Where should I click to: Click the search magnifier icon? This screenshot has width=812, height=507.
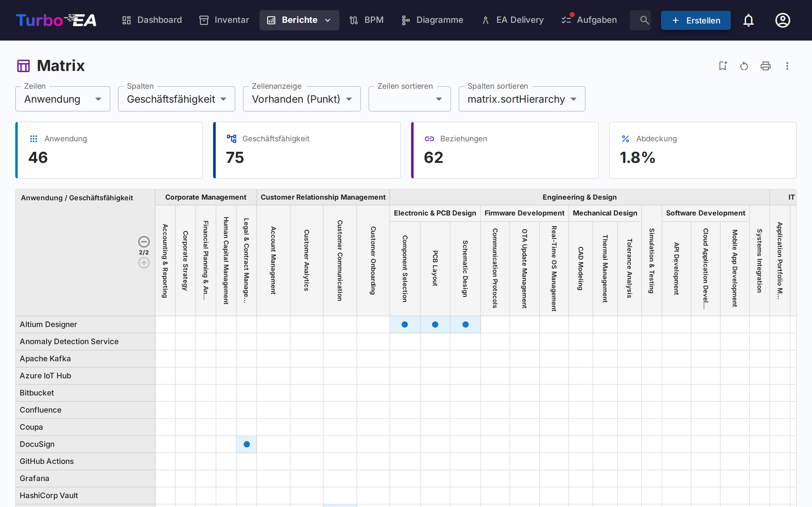point(644,20)
